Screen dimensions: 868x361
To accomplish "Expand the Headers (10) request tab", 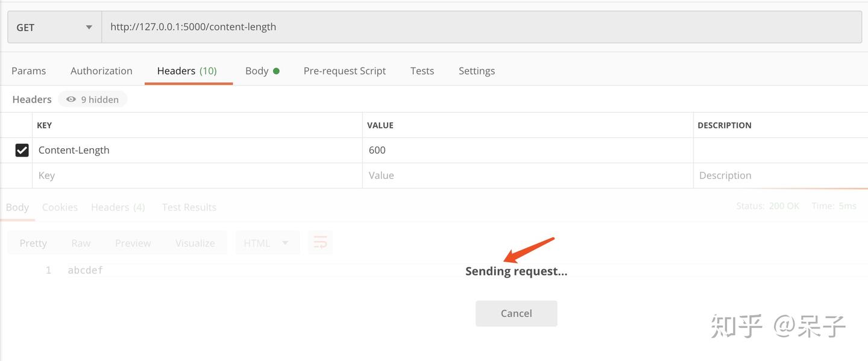I will point(189,71).
